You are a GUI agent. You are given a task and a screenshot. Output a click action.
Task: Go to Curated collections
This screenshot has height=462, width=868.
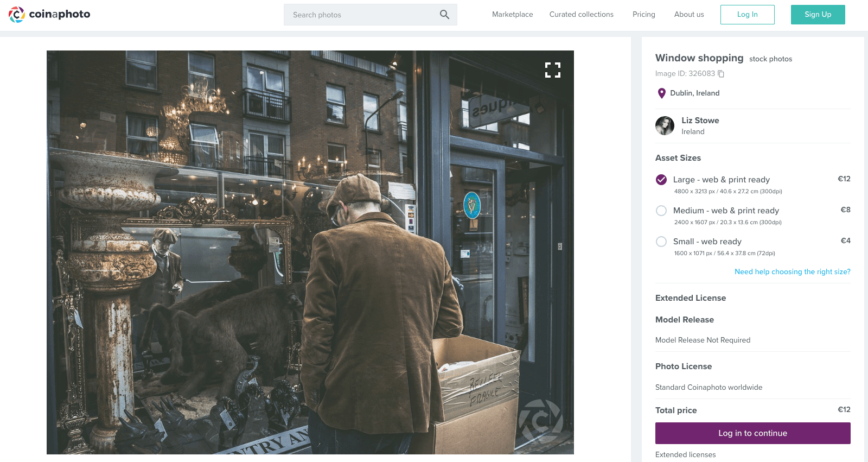point(581,15)
